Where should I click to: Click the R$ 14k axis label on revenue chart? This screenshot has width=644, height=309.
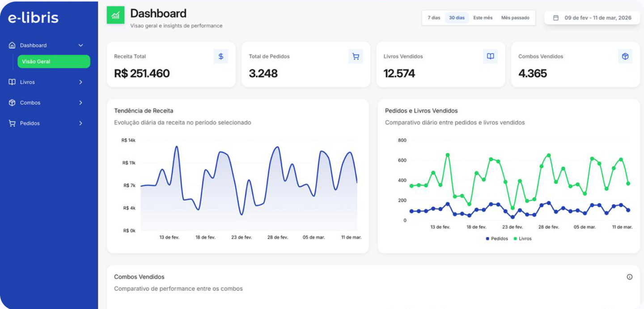click(x=128, y=140)
